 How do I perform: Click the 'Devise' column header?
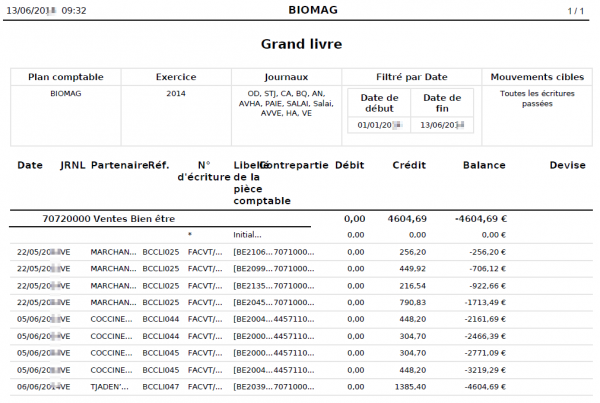(x=567, y=165)
